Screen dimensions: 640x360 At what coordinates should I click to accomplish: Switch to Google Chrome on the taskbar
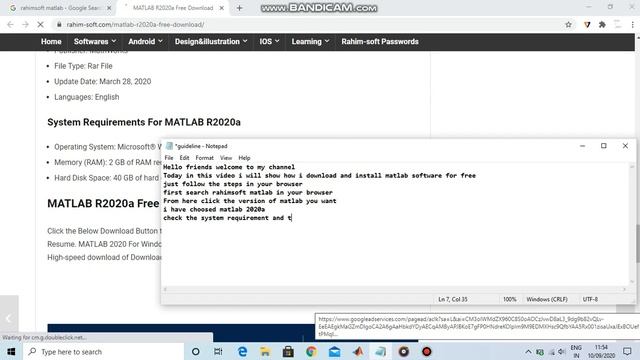point(311,352)
